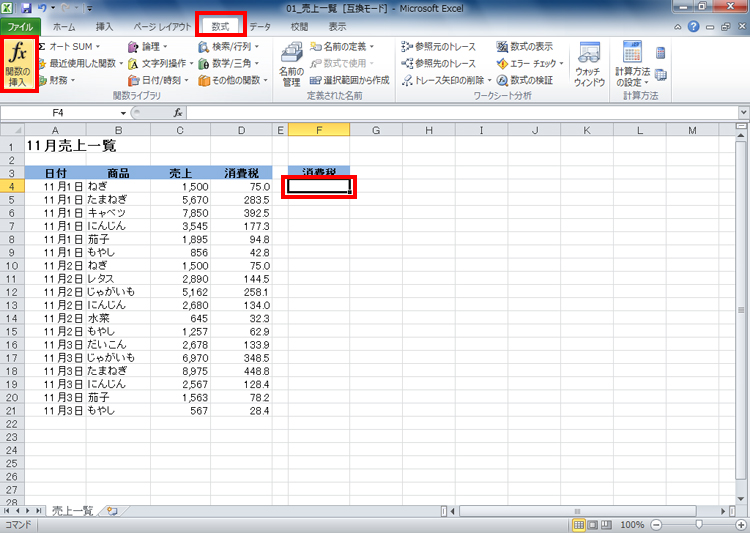Open the オート SUM function
Viewport: 750px width, 533px height.
tap(68, 46)
